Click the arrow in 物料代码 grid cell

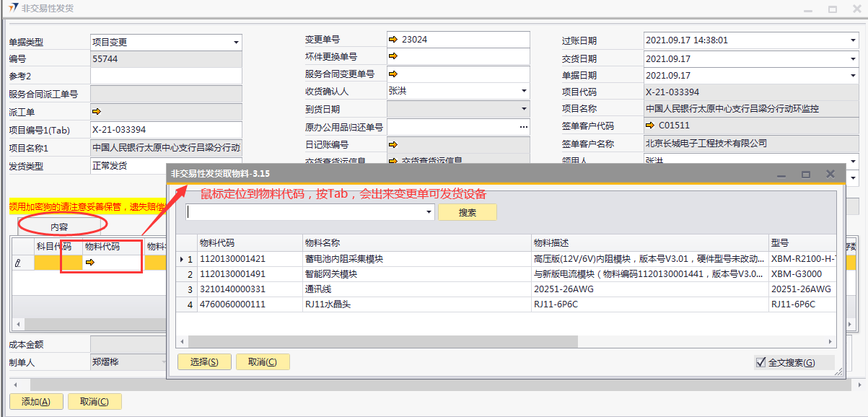click(x=90, y=263)
